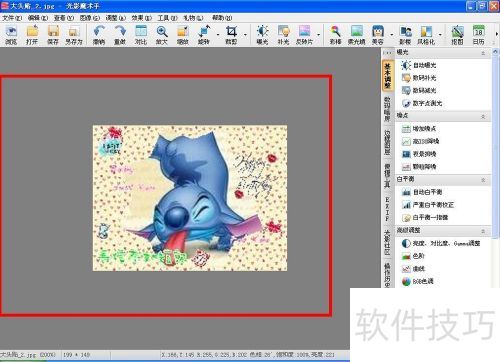Click the 数码补光 option
Image resolution: width=500 pixels, height=362 pixels.
point(419,78)
